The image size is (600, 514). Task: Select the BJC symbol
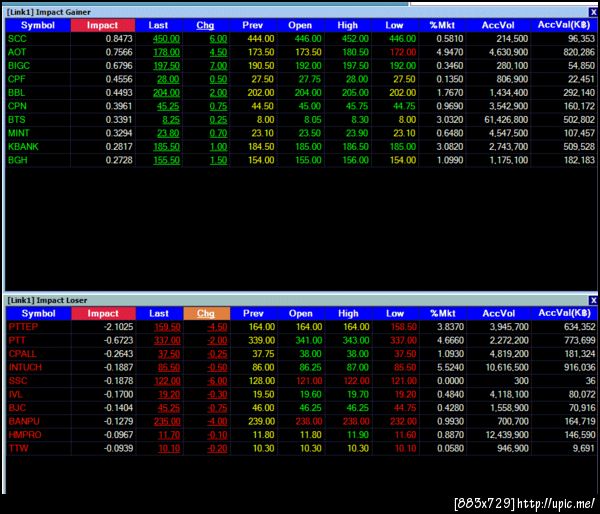(x=17, y=408)
